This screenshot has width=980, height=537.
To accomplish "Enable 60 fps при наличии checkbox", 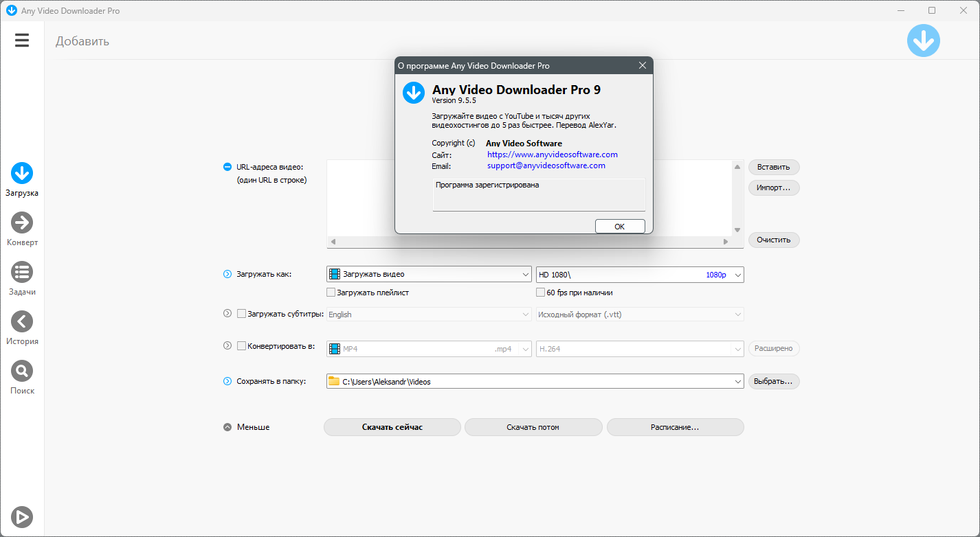I will (541, 293).
